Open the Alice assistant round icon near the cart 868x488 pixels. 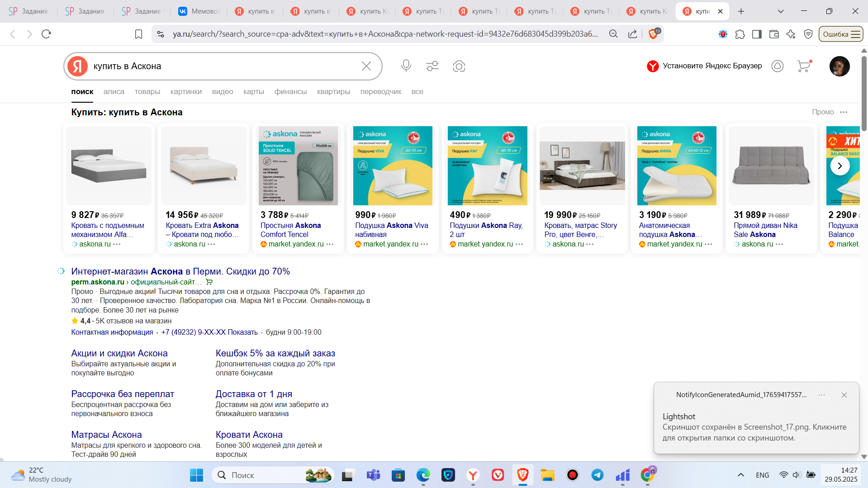click(778, 66)
